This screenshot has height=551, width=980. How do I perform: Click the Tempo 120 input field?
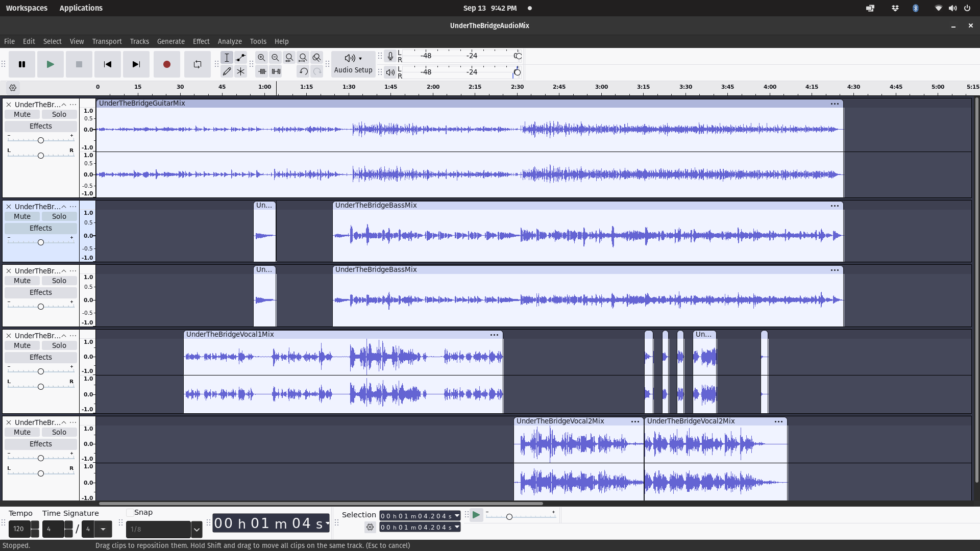tap(19, 529)
